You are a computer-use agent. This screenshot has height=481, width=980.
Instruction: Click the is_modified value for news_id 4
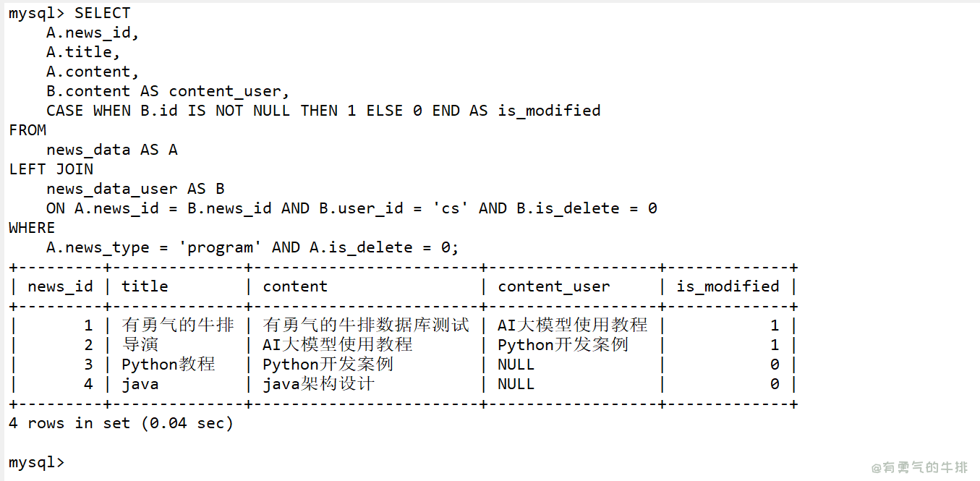[x=775, y=384]
